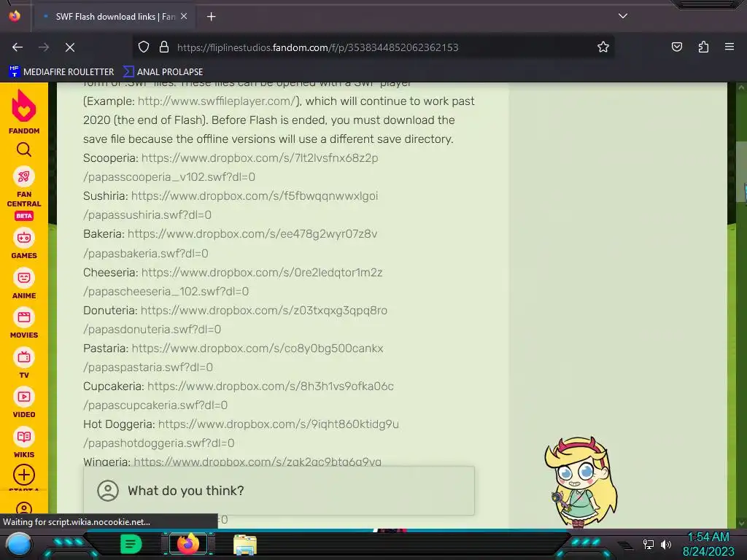Close the SWF Flash download links tab
The height and width of the screenshot is (560, 747).
[184, 16]
